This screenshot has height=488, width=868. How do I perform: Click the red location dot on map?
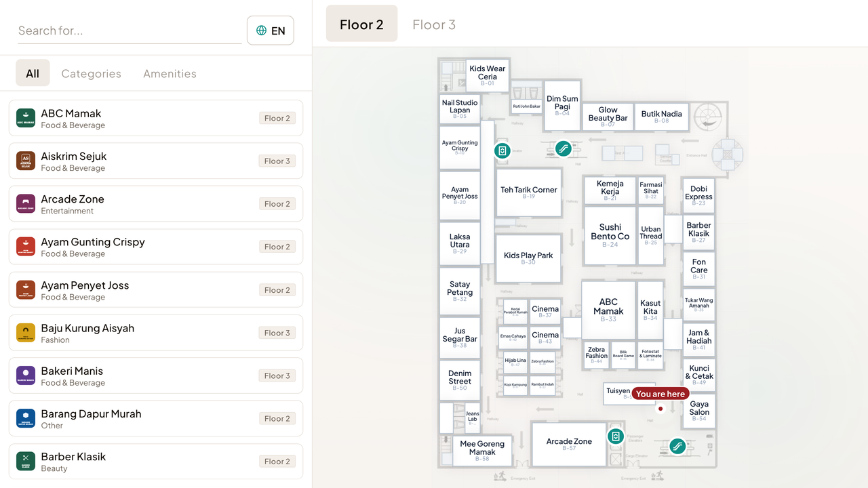(x=660, y=409)
